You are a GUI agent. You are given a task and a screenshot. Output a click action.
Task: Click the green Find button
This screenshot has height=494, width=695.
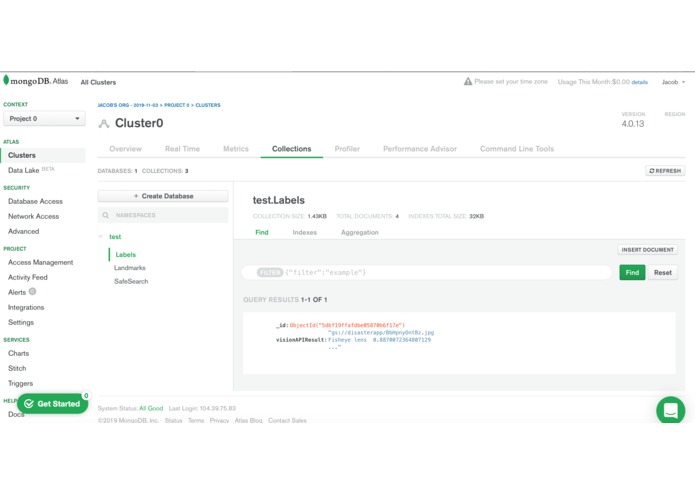coord(632,272)
